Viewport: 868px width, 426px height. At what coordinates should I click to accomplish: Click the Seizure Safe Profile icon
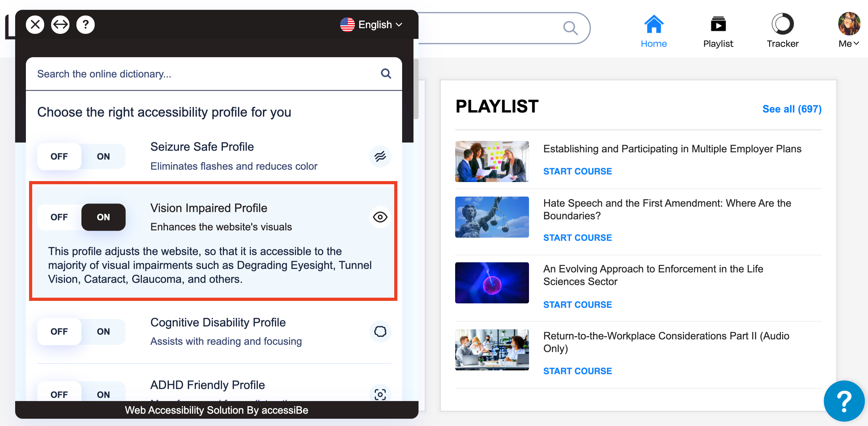point(380,156)
